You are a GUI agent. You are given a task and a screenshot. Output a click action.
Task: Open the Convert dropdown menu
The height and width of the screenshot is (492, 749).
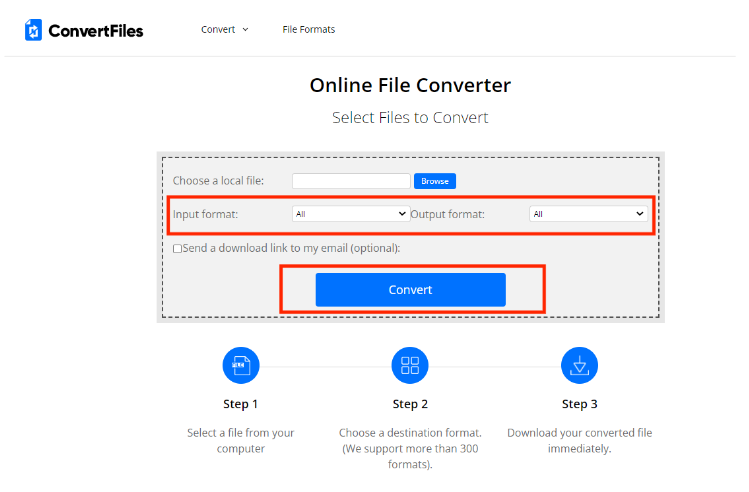tap(225, 30)
